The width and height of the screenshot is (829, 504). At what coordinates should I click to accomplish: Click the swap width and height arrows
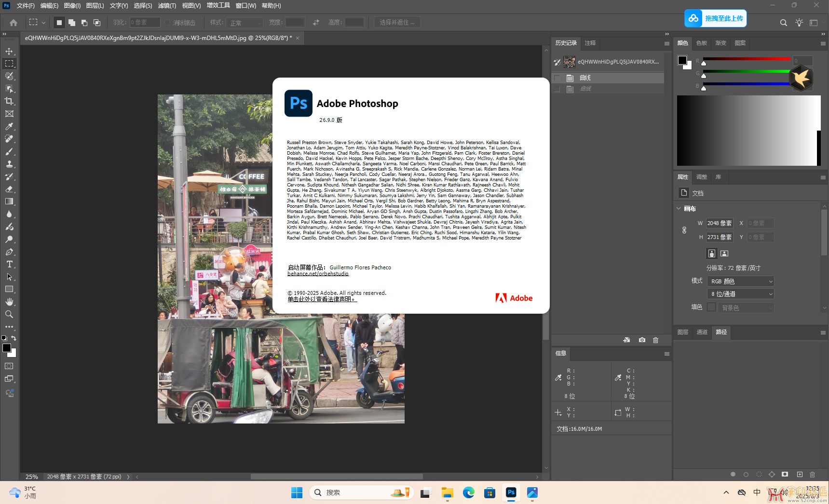(x=316, y=23)
